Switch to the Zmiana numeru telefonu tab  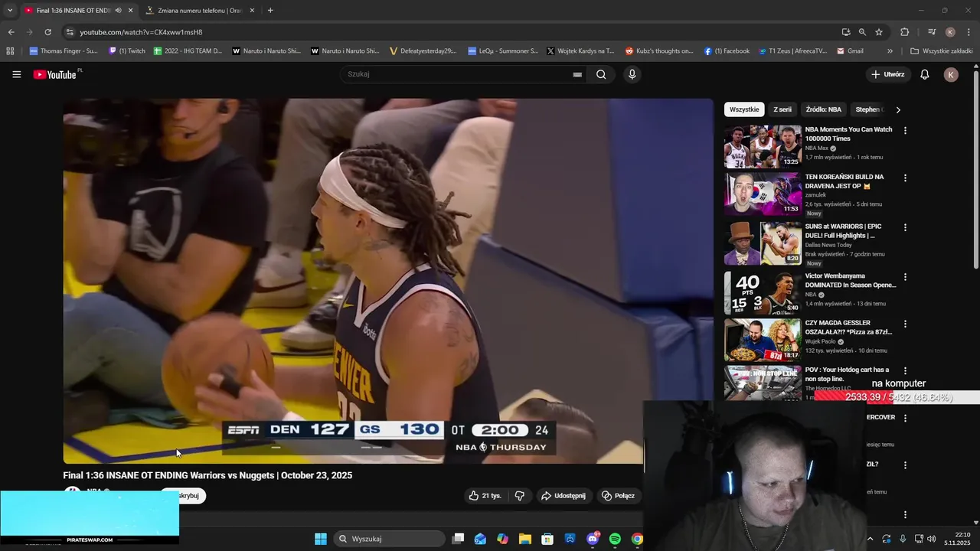click(199, 11)
